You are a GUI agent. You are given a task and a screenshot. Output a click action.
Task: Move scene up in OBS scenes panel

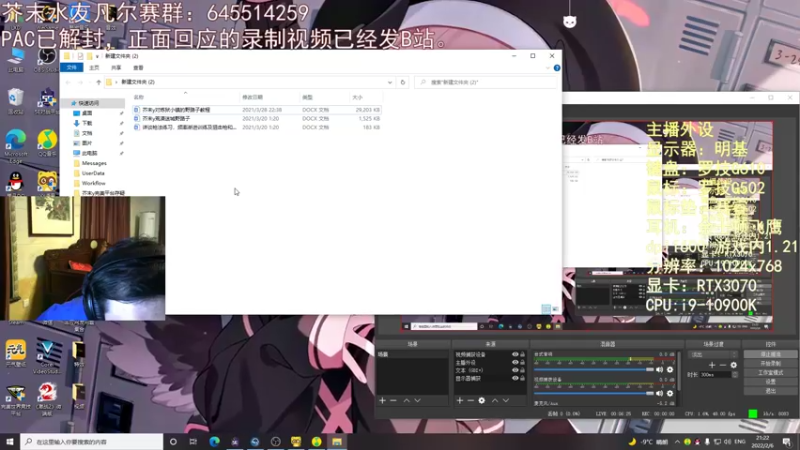click(x=407, y=401)
